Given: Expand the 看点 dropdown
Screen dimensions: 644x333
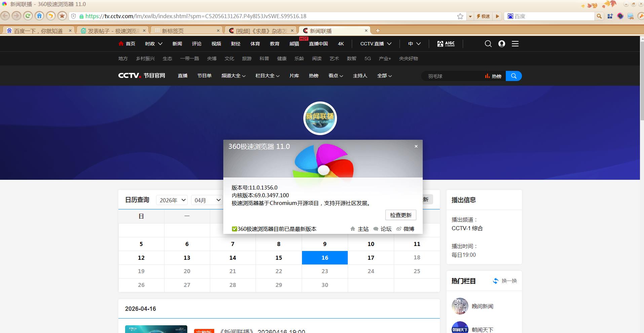Looking at the screenshot, I should point(336,76).
